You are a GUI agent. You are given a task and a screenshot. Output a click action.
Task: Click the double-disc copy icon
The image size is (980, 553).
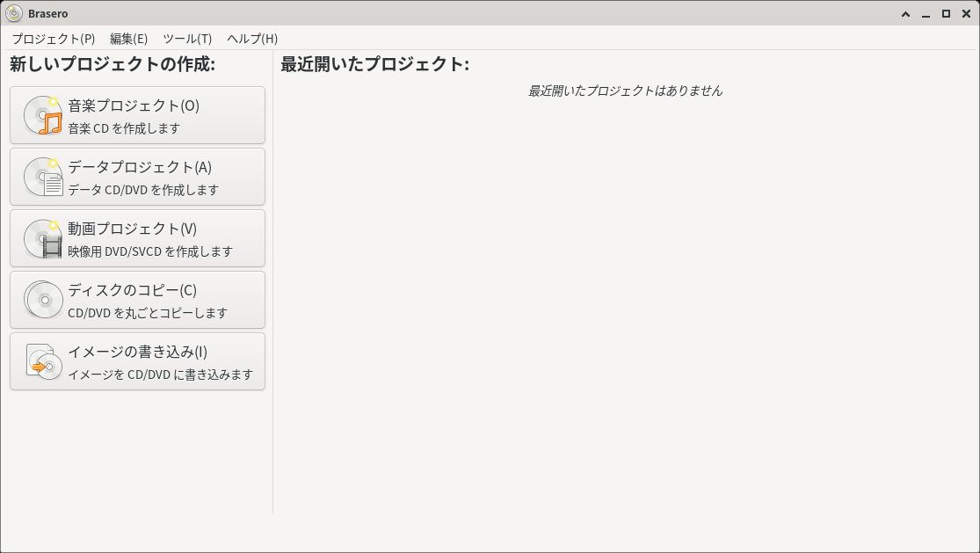pos(43,300)
